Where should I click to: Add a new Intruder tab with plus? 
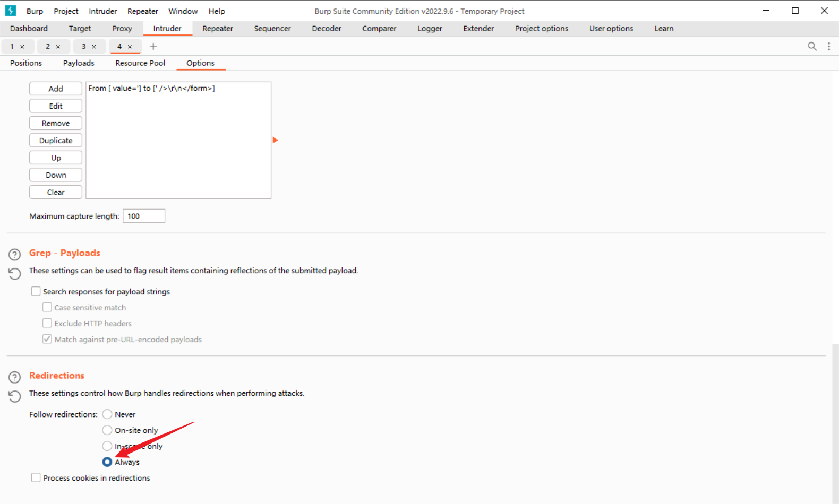click(x=153, y=47)
